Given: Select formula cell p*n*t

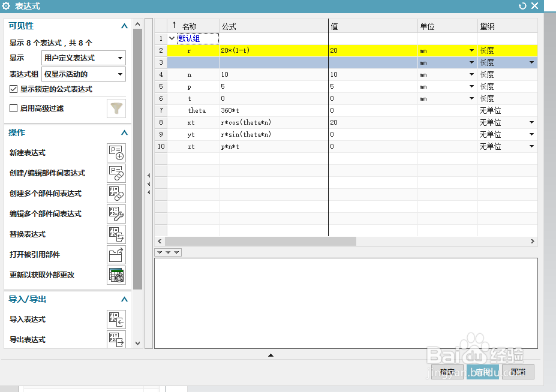Looking at the screenshot, I should [x=274, y=146].
